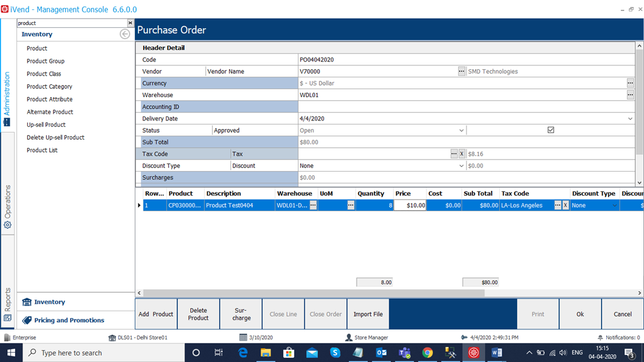The image size is (644, 362).
Task: Click the Sub Total column header
Action: (480, 194)
